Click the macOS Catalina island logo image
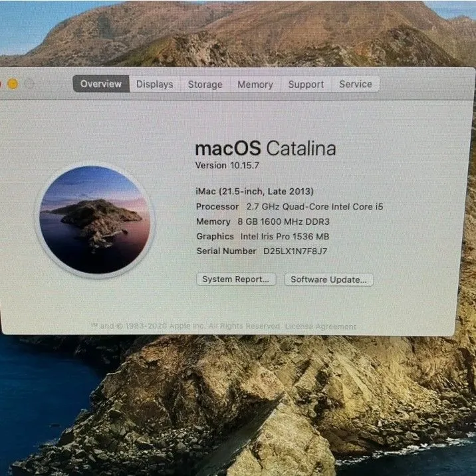This screenshot has width=476, height=476. [x=95, y=220]
